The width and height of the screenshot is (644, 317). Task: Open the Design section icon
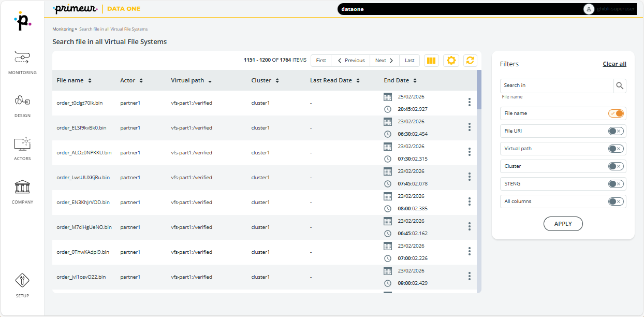(x=22, y=101)
